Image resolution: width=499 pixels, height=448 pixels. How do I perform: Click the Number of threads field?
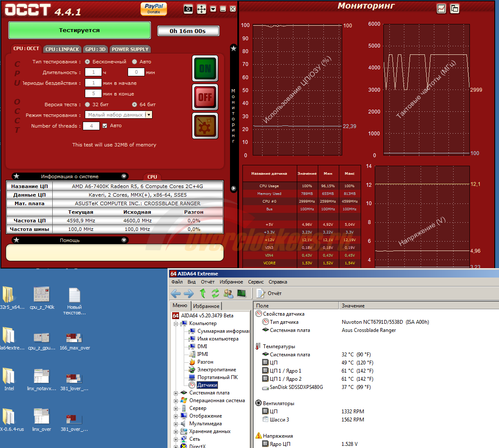91,126
